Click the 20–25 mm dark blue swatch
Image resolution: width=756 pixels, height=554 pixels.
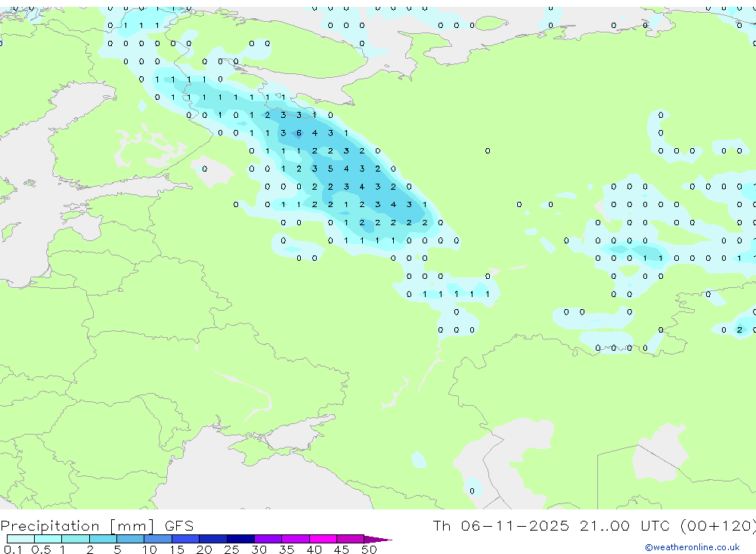tap(213, 539)
